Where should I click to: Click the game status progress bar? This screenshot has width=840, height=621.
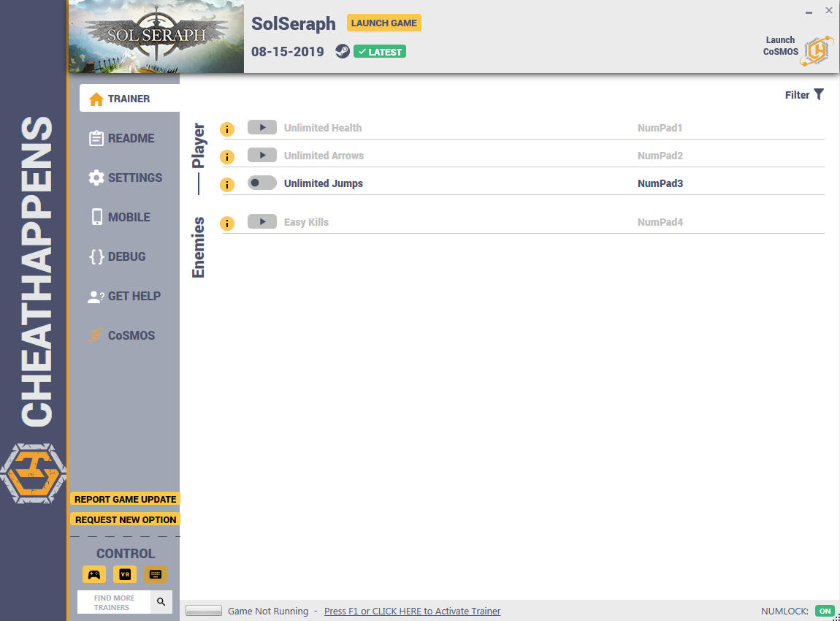204,611
